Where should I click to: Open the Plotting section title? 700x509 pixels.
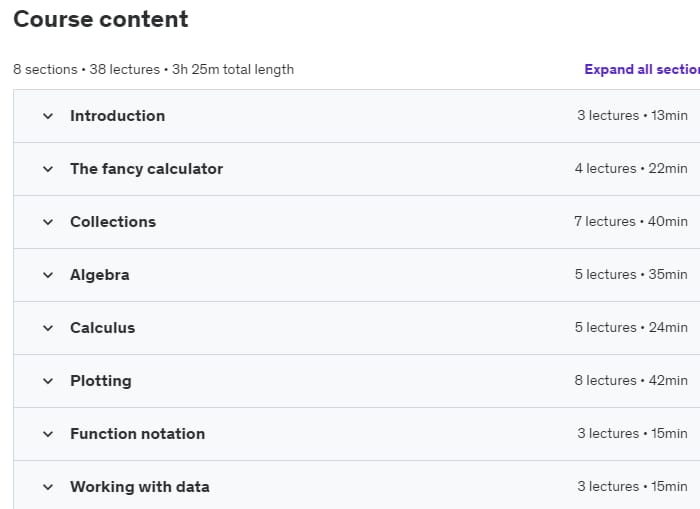click(x=101, y=381)
